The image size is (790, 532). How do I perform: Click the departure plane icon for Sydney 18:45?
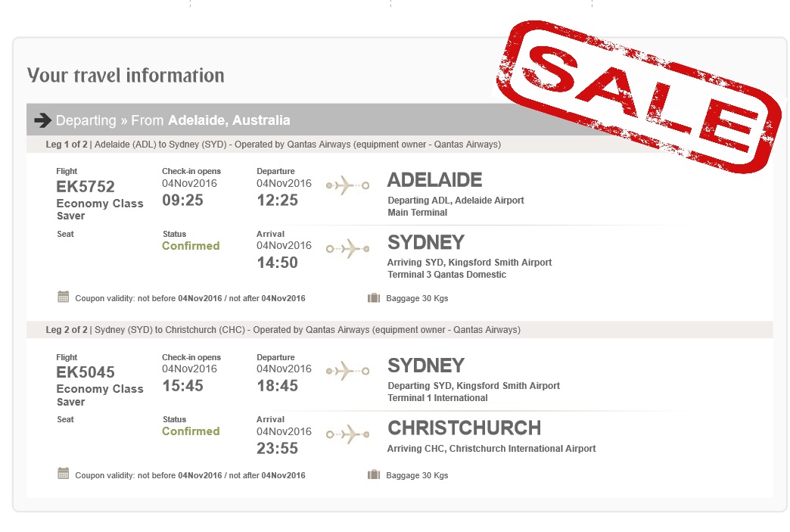347,372
